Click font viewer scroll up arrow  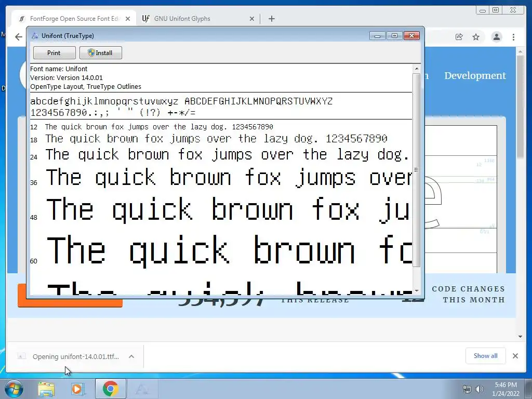417,69
